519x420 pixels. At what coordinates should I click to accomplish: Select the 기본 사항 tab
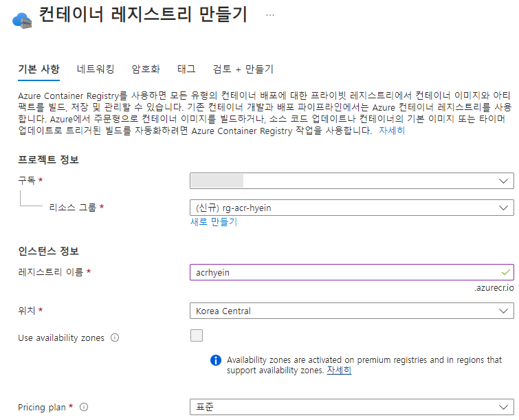[x=38, y=69]
